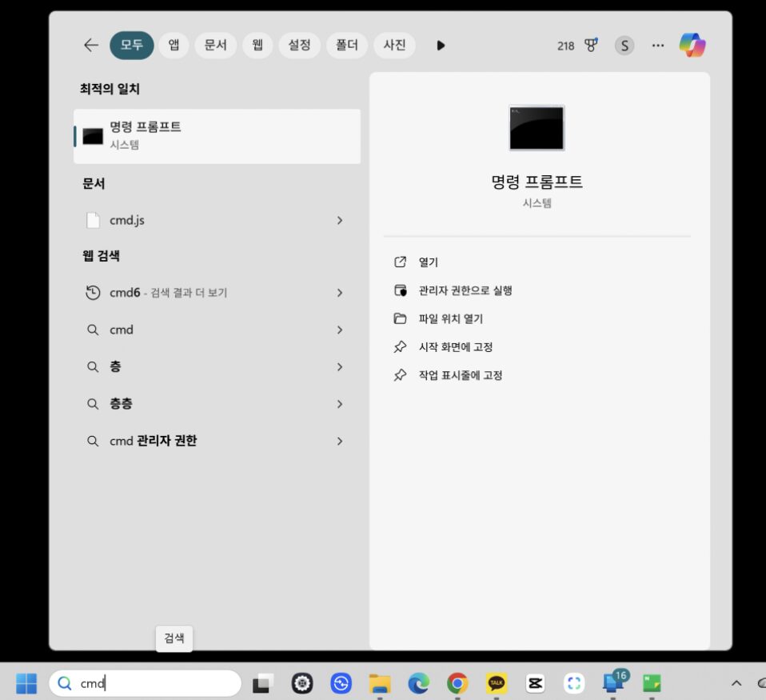Launch Google Chrome from the taskbar
Image resolution: width=766 pixels, height=700 pixels.
[457, 683]
